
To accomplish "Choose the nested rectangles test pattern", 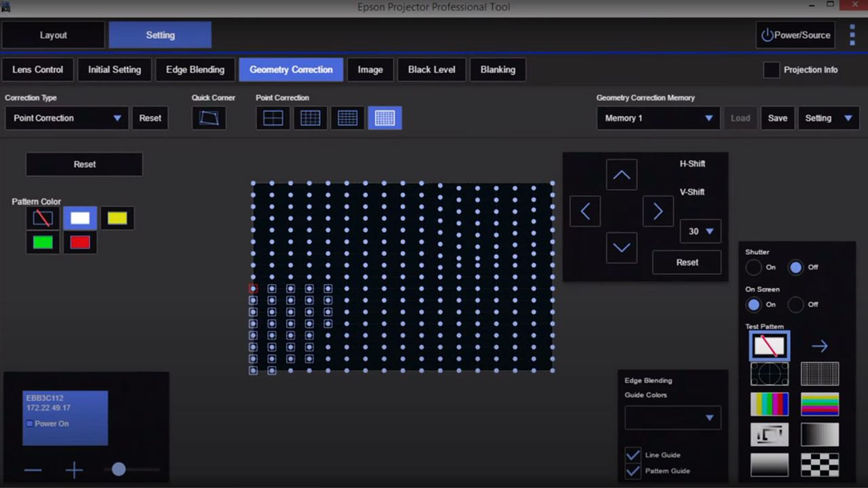I will coord(770,434).
